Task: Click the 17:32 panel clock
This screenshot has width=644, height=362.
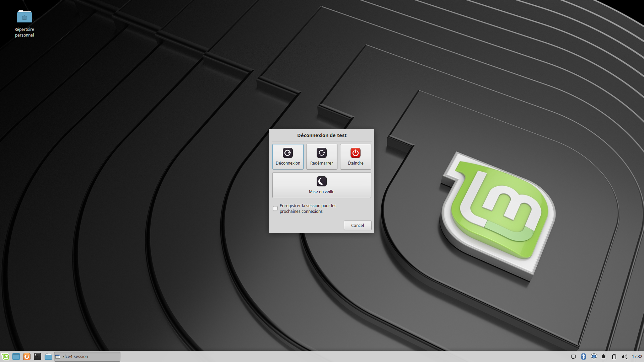Action: (637, 357)
